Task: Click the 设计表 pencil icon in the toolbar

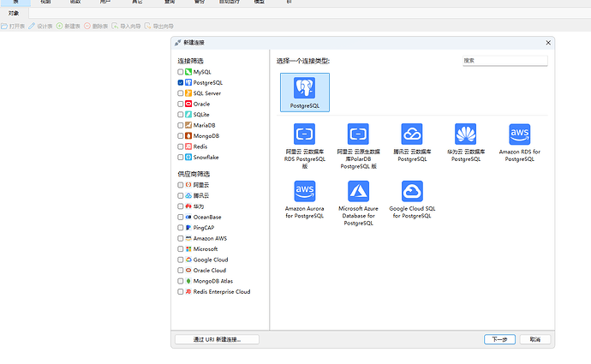Action: (32, 26)
